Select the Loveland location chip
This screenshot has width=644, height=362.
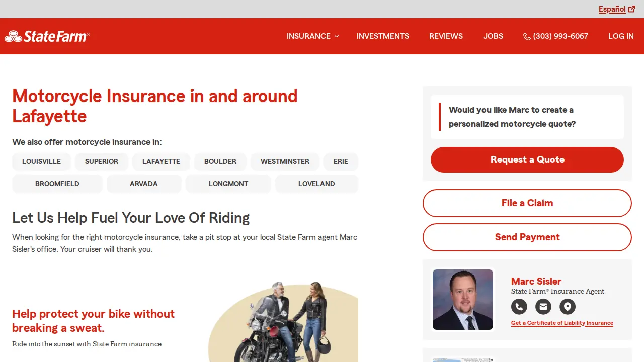pos(316,184)
